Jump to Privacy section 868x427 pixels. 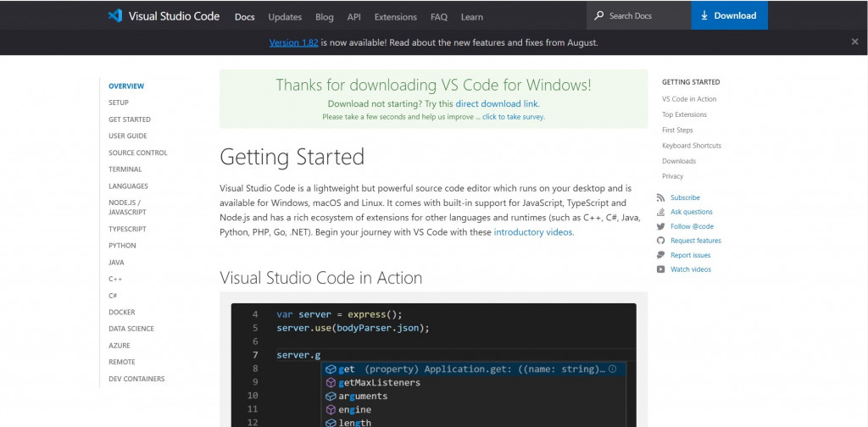(672, 176)
